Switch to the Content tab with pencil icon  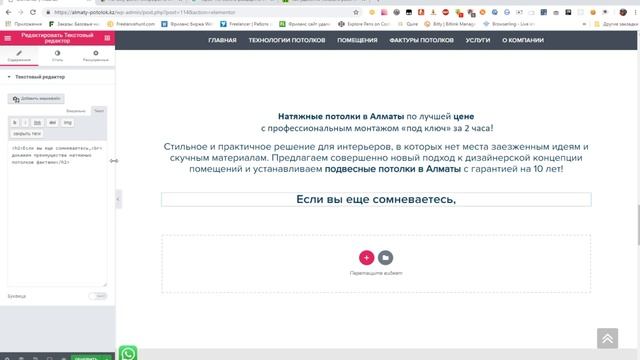tap(19, 56)
